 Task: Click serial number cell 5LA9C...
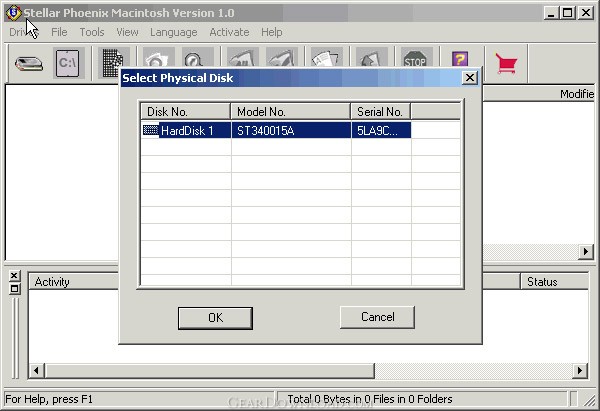pyautogui.click(x=381, y=130)
